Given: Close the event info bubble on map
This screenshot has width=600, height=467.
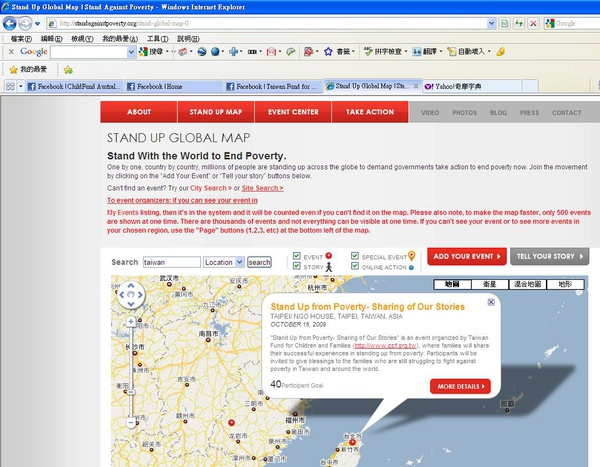Looking at the screenshot, I should (491, 302).
